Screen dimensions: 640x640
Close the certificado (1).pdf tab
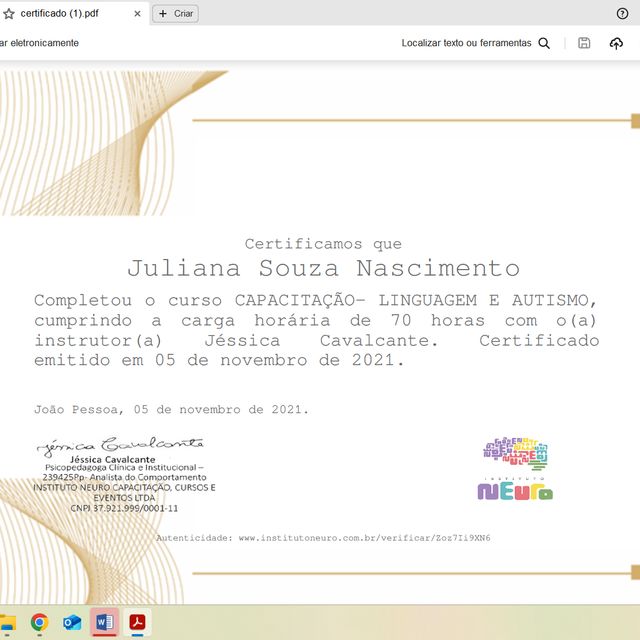[x=138, y=13]
